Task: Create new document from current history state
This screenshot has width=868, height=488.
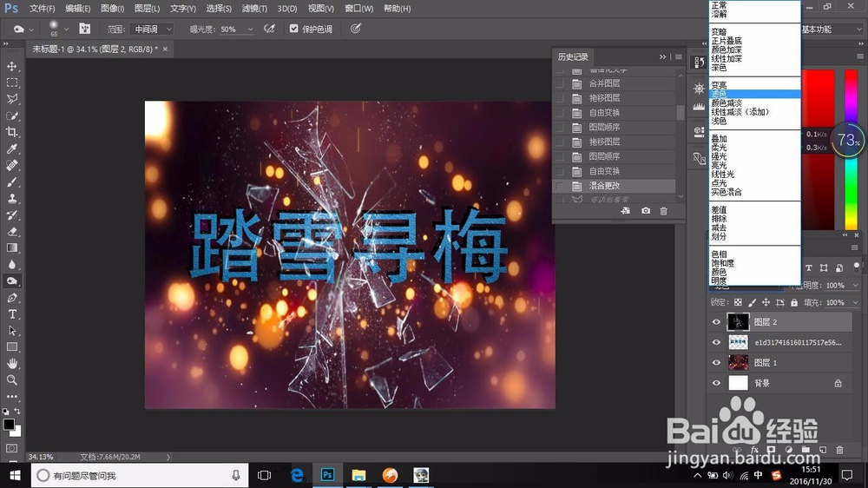Action: click(x=626, y=211)
